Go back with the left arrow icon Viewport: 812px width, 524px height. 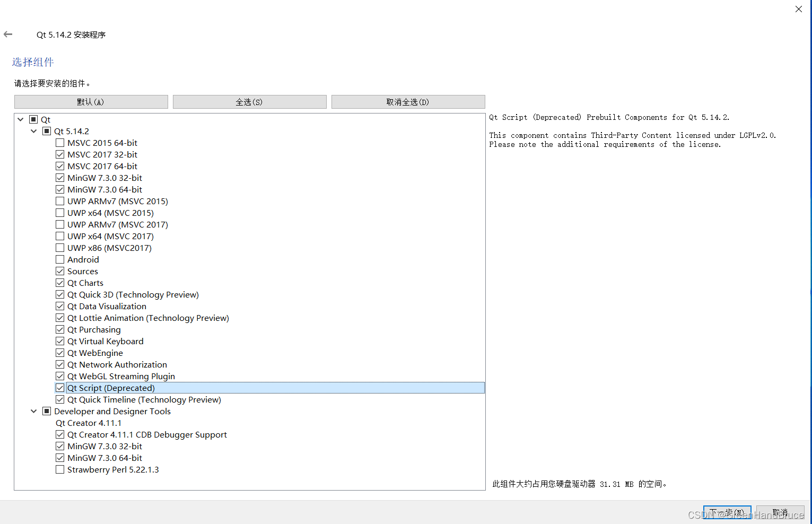(8, 34)
